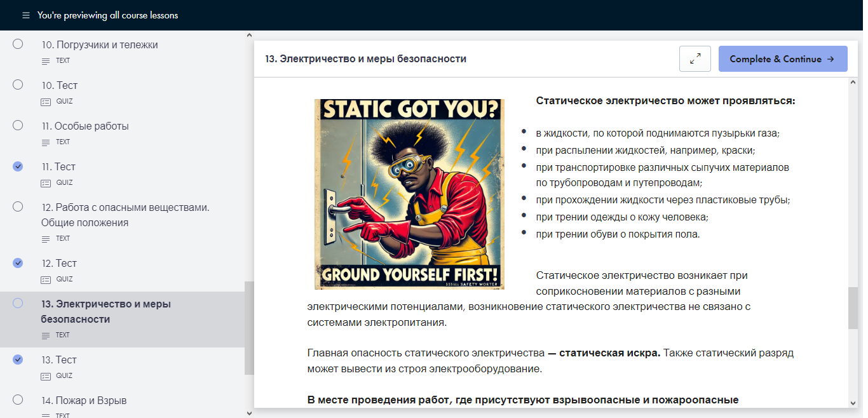868x418 pixels.
Task: Click the fullscreen expand icon button
Action: pos(695,58)
